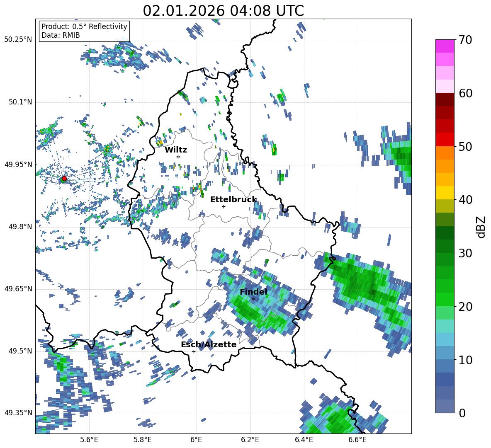Click the 49.8°N latitude label
Viewport: 491px width, 448px height.
click(x=20, y=227)
